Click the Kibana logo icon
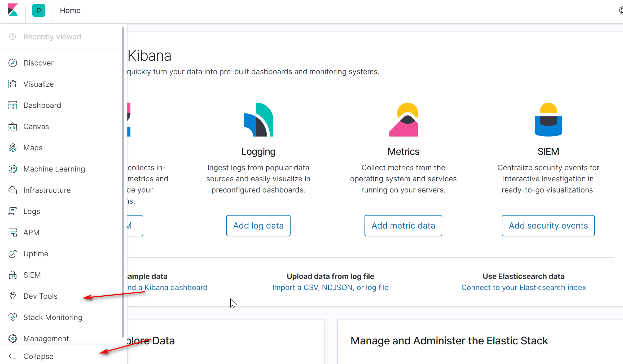623x364 pixels. point(13,10)
